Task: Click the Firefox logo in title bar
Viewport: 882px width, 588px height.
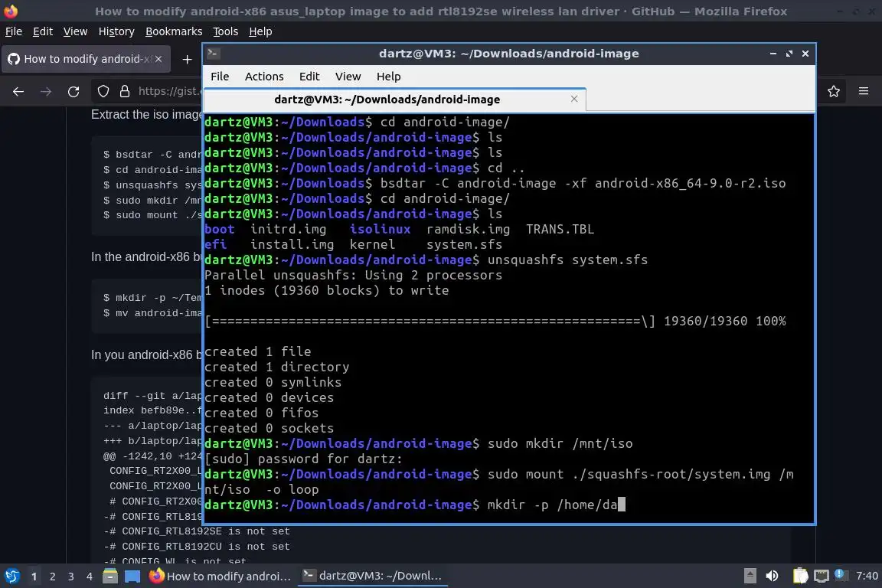Action: [x=11, y=11]
